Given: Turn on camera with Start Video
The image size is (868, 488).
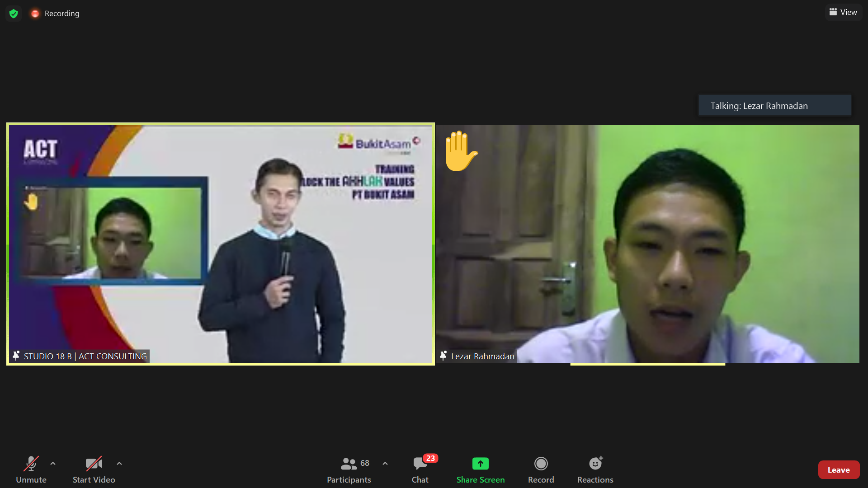Looking at the screenshot, I should [x=94, y=470].
